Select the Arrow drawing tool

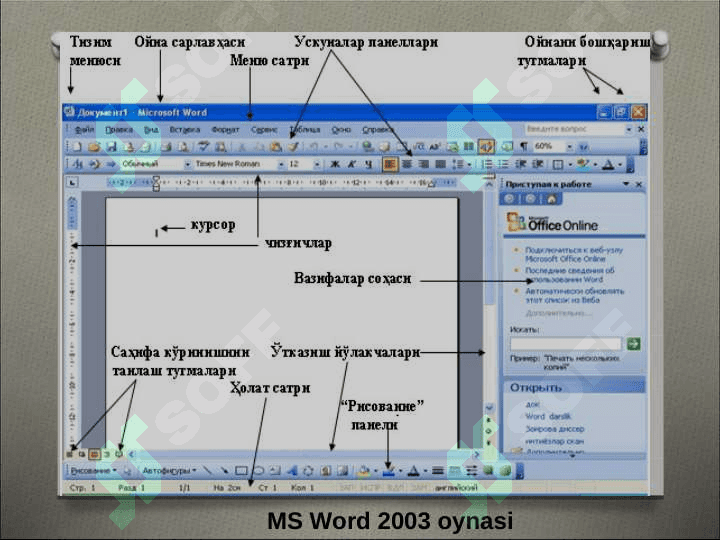[x=224, y=471]
